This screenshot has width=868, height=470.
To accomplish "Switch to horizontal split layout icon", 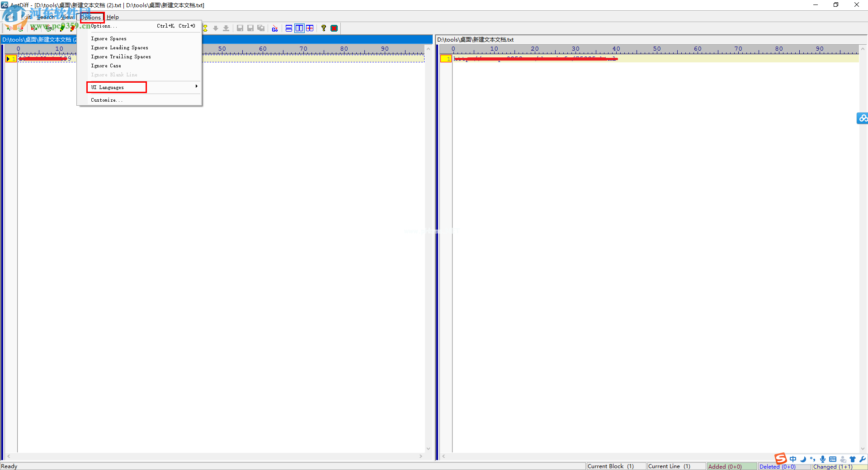I will (289, 28).
